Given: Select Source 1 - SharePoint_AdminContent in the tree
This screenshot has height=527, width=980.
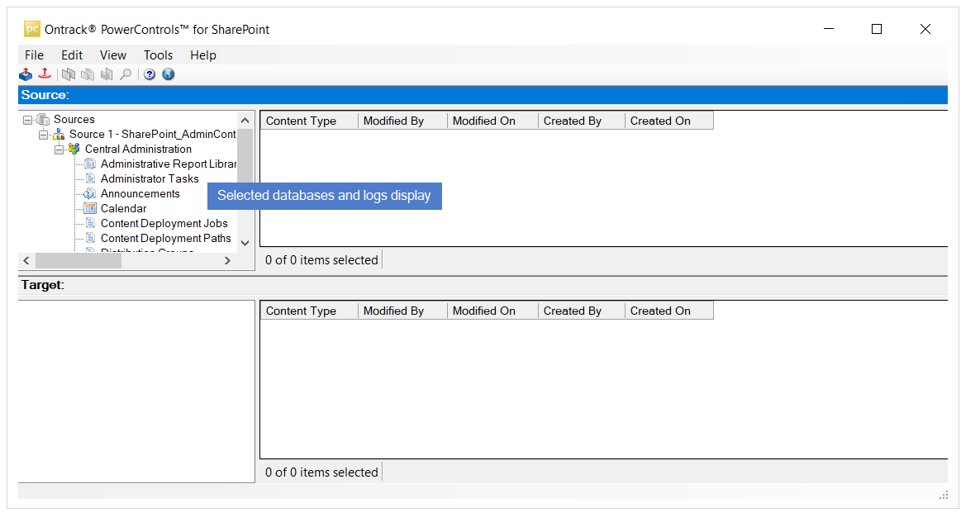Looking at the screenshot, I should coord(153,135).
